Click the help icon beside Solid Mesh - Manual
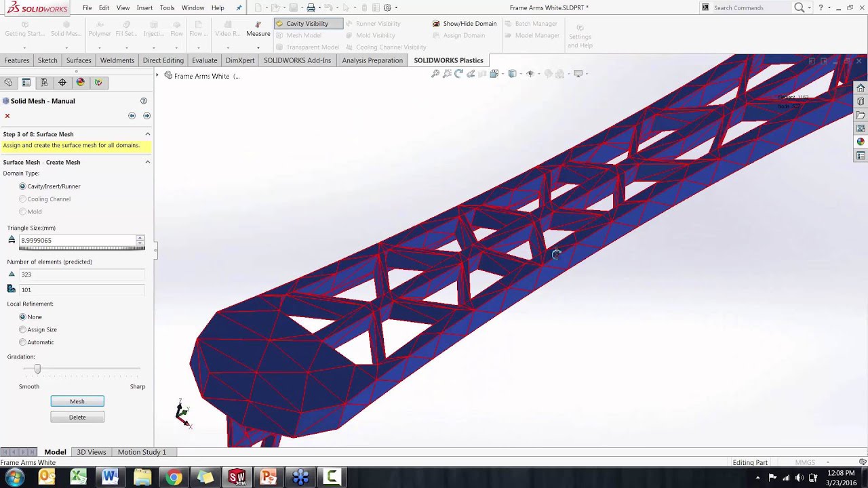The height and width of the screenshot is (488, 868). pyautogui.click(x=144, y=101)
